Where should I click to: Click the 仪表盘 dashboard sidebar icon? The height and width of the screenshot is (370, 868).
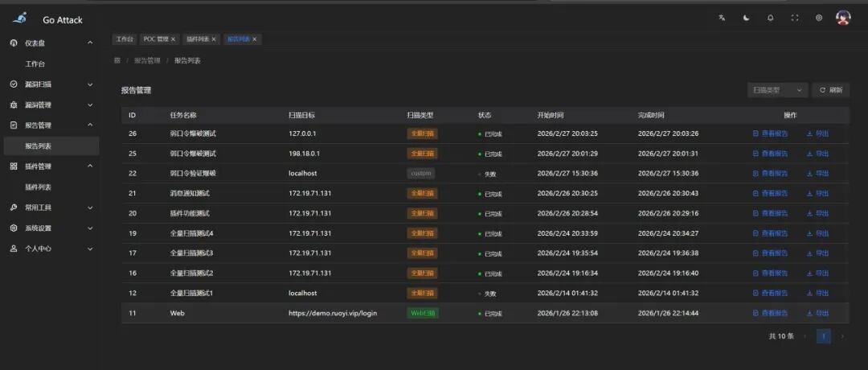14,43
